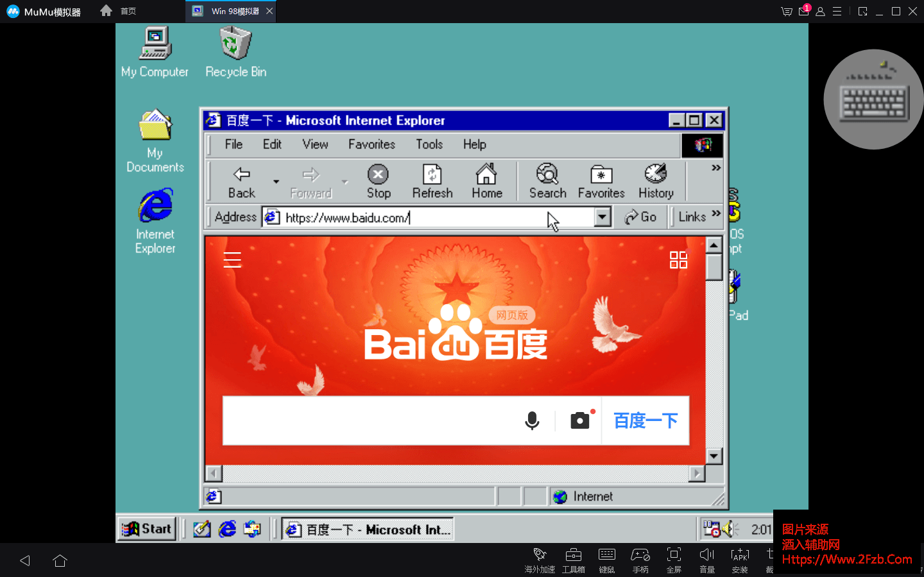This screenshot has width=924, height=577.
Task: Open the Favorites toolbar button
Action: coord(601,182)
